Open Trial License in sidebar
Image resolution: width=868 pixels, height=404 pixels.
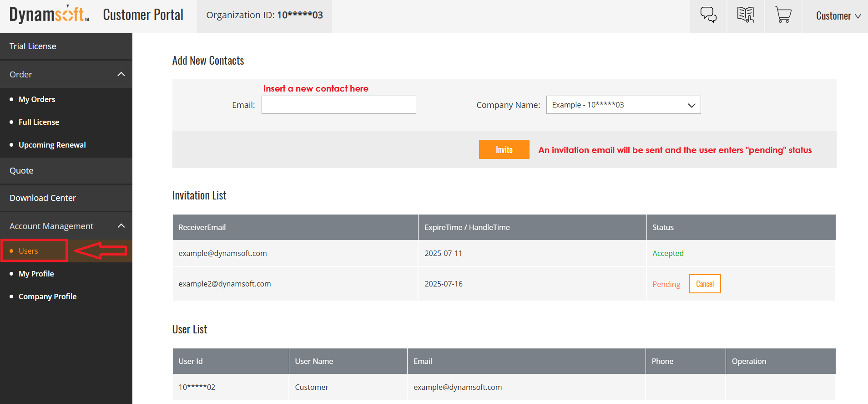(33, 46)
